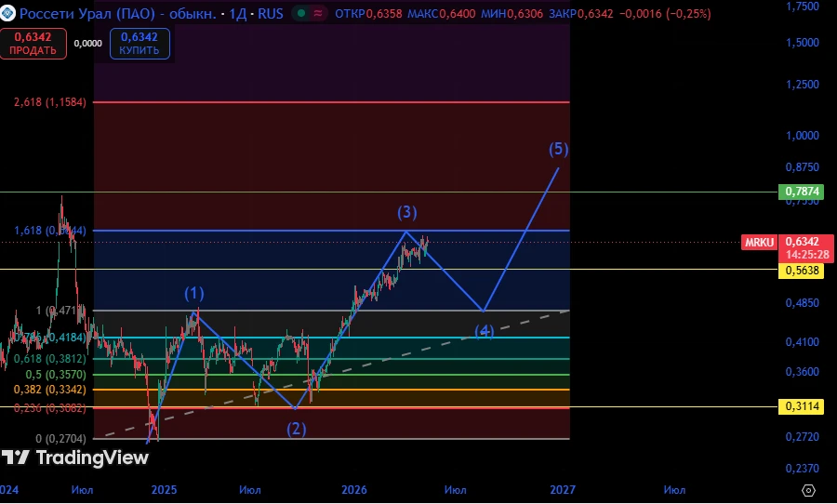This screenshot has width=837, height=504.
Task: Click the green 0,7874 price level tag
Action: [x=802, y=192]
